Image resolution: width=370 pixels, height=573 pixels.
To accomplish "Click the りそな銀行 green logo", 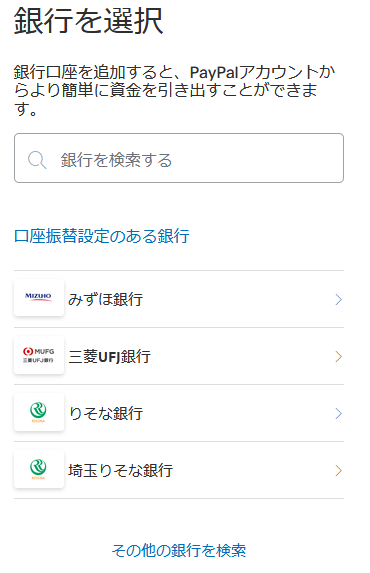I will [x=39, y=412].
